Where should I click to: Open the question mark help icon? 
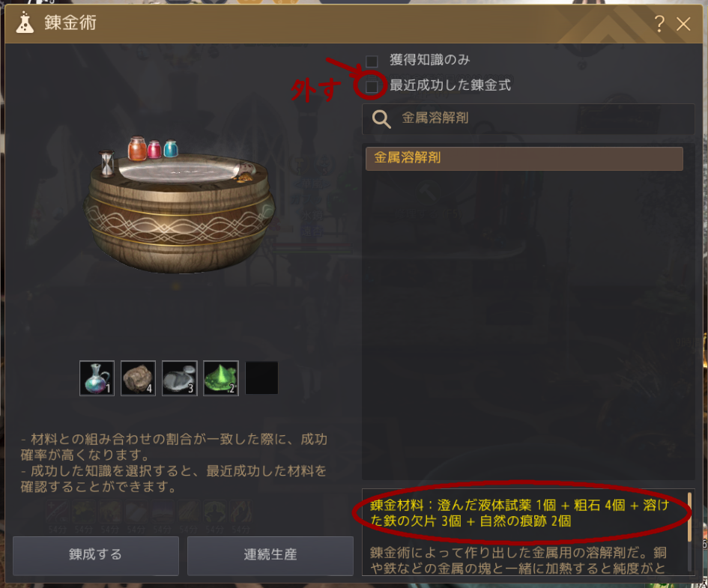659,24
